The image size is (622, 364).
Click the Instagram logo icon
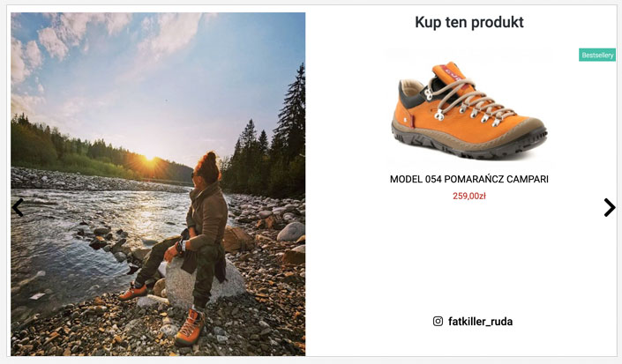[x=438, y=321]
